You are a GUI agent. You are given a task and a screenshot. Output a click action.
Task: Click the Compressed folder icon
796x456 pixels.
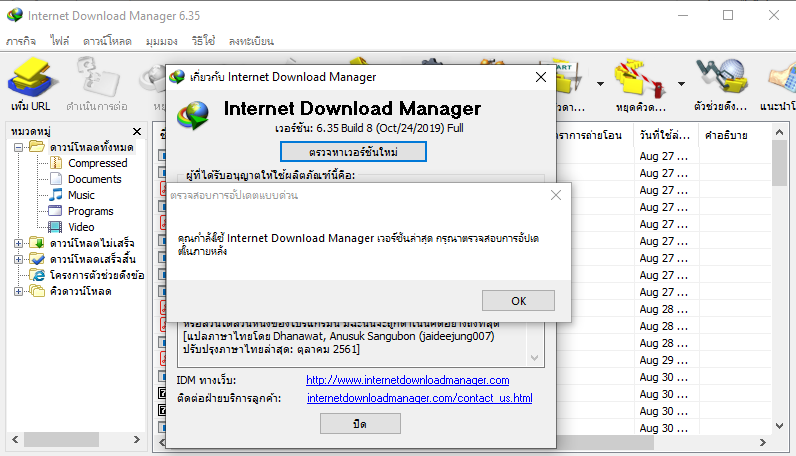click(56, 163)
